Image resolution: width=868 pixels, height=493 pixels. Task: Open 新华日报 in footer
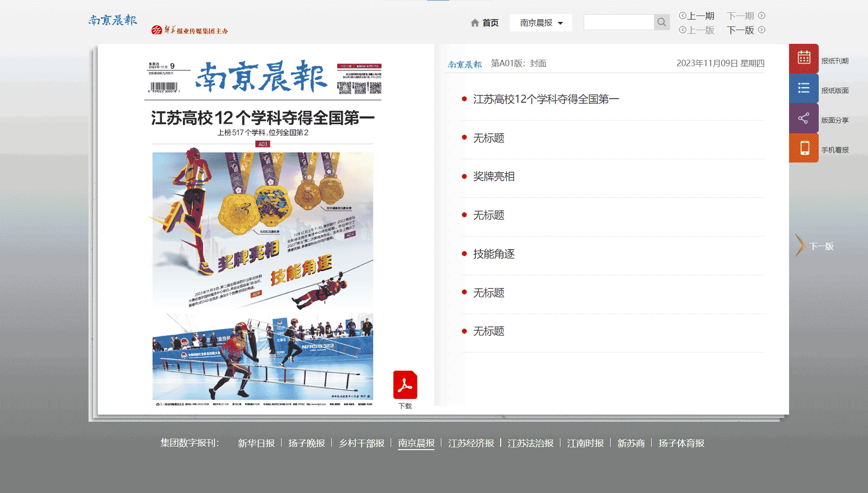point(256,443)
